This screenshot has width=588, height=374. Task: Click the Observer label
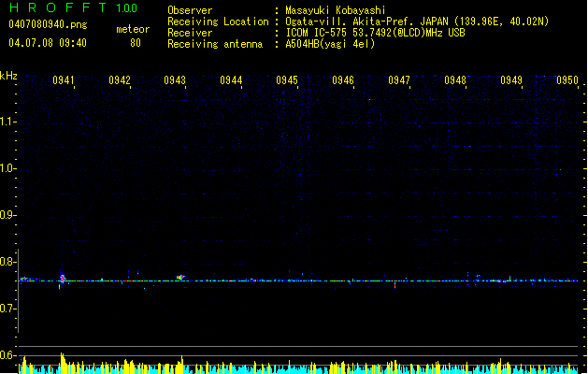(x=190, y=10)
